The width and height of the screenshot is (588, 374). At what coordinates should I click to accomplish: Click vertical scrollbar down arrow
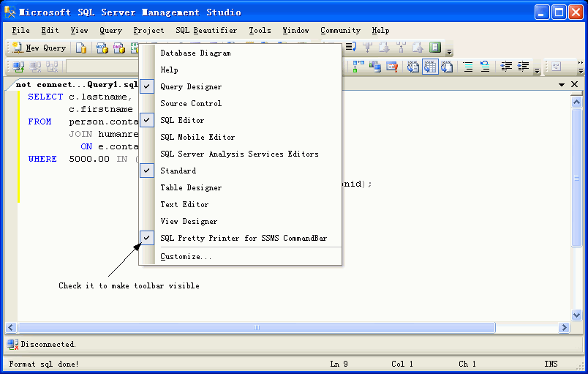[x=577, y=315]
